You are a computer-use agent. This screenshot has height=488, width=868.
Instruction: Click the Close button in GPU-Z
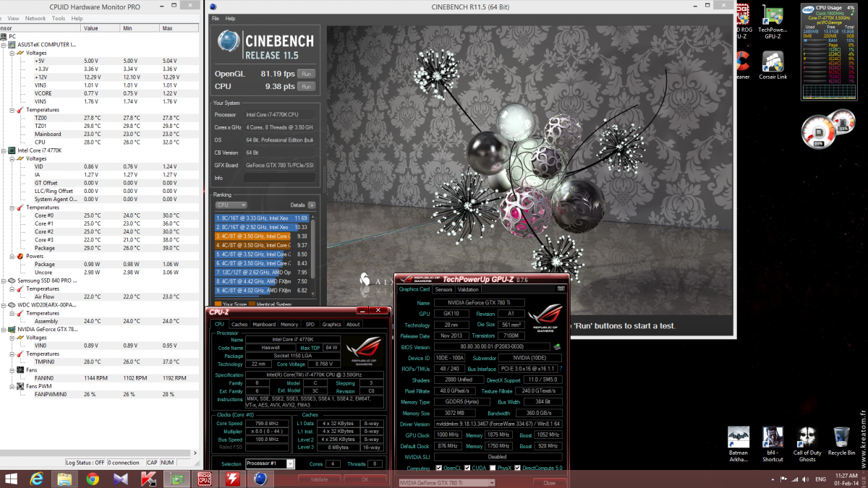coord(549,482)
